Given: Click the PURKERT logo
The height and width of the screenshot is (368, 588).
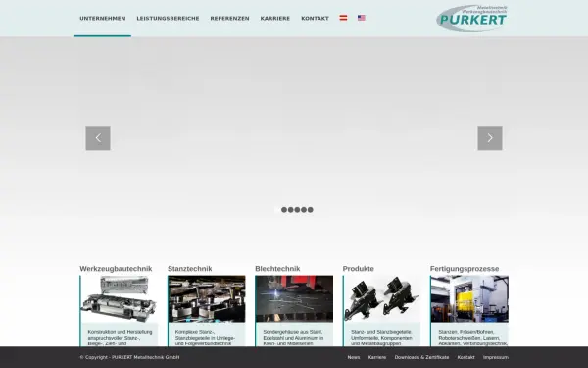Looking at the screenshot, I should [x=471, y=18].
